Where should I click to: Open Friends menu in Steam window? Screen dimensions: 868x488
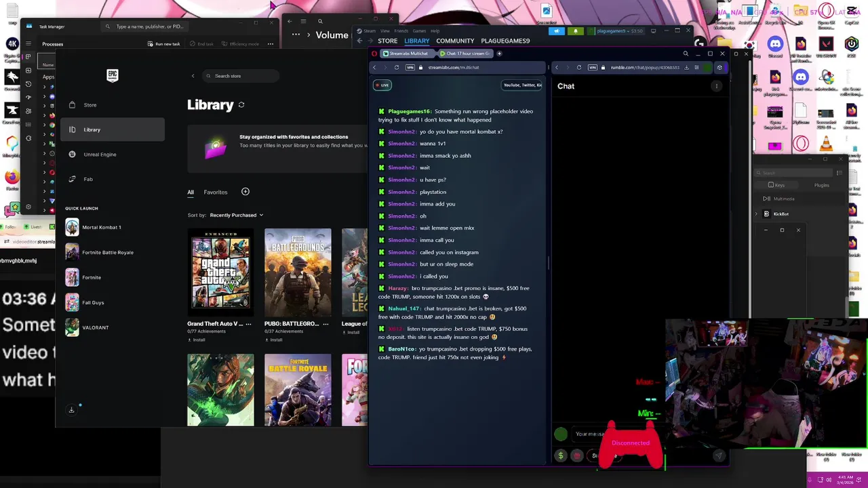(x=401, y=30)
